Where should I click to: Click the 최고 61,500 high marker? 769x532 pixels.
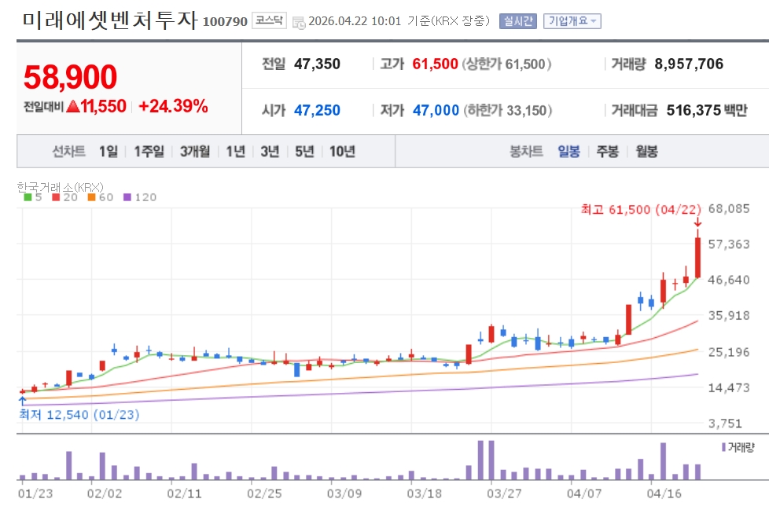(641, 210)
